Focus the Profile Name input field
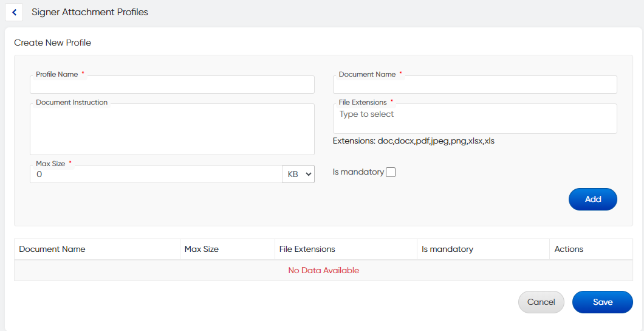 [172, 85]
